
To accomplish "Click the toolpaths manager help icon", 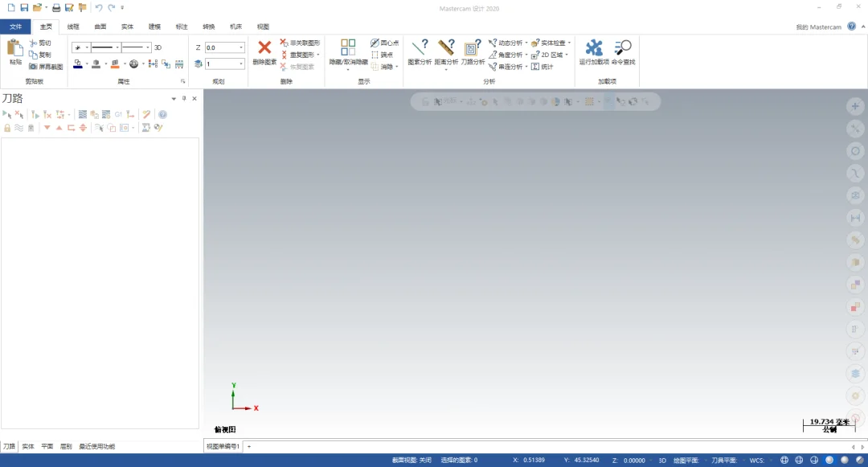I will pos(162,114).
